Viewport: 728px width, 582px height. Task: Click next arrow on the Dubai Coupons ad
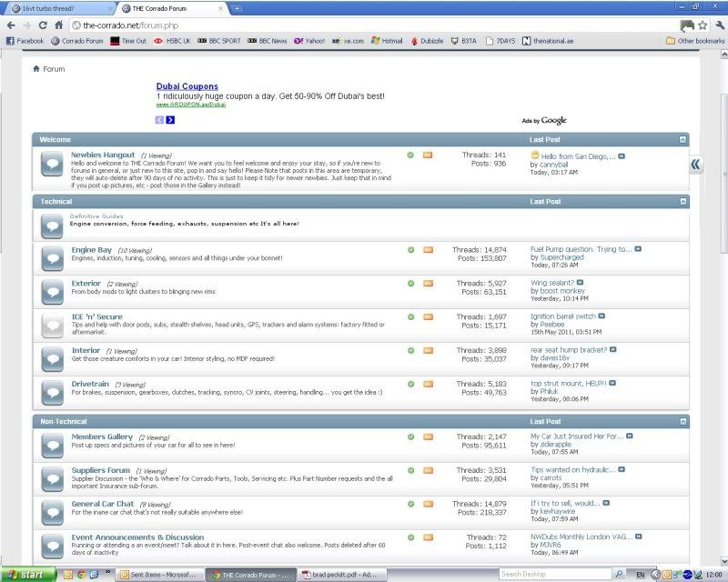click(x=170, y=119)
